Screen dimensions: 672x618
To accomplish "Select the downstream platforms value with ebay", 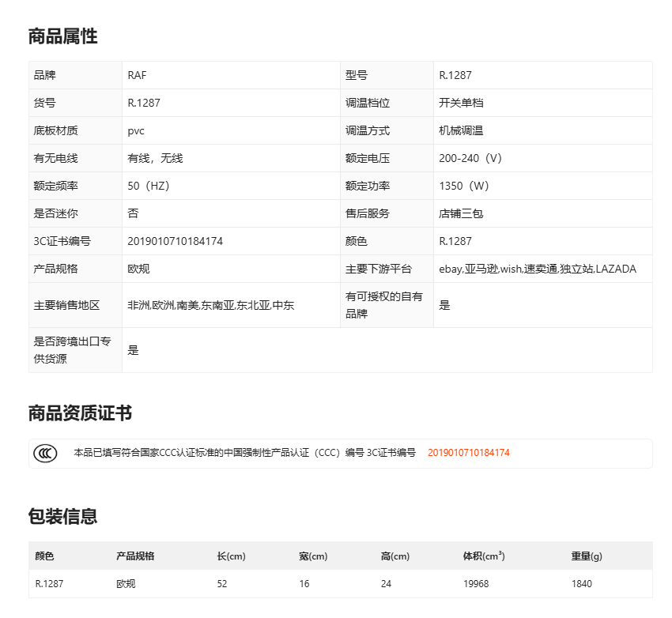I will 537,269.
